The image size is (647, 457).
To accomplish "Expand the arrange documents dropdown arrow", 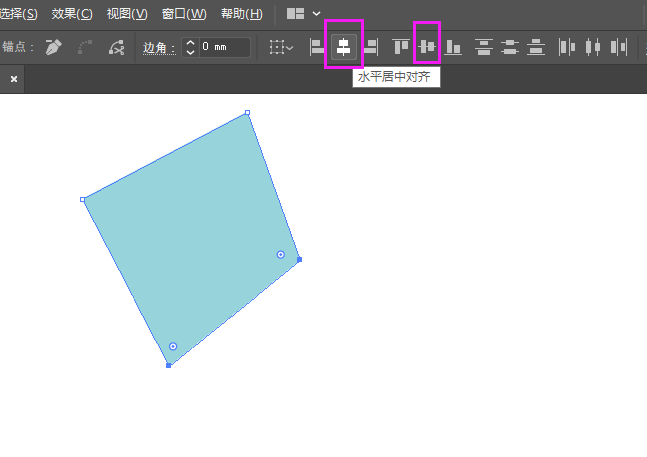I will click(316, 14).
